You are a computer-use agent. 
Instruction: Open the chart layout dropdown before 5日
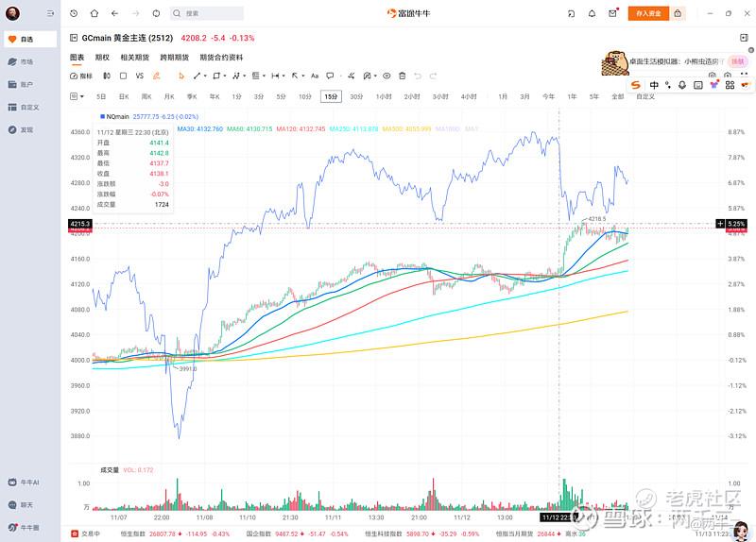pos(77,96)
